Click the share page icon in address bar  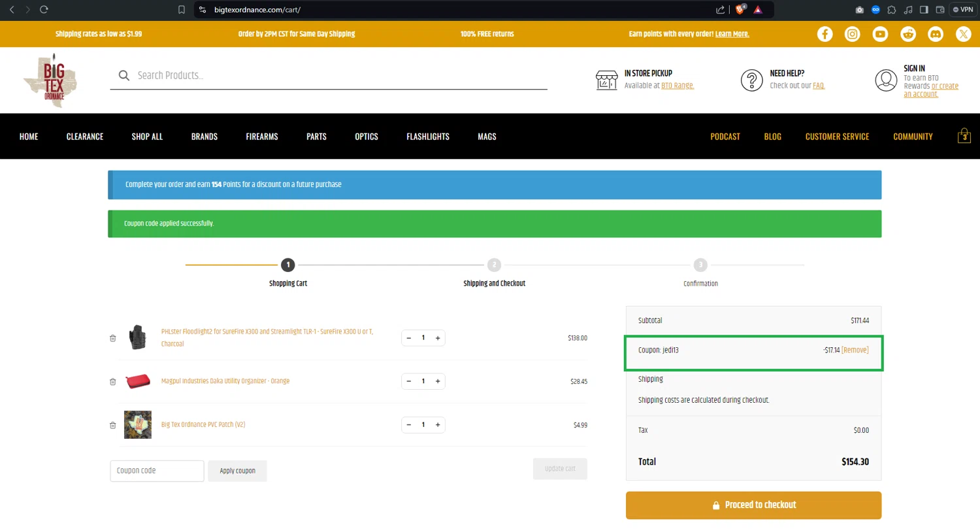[x=721, y=10]
